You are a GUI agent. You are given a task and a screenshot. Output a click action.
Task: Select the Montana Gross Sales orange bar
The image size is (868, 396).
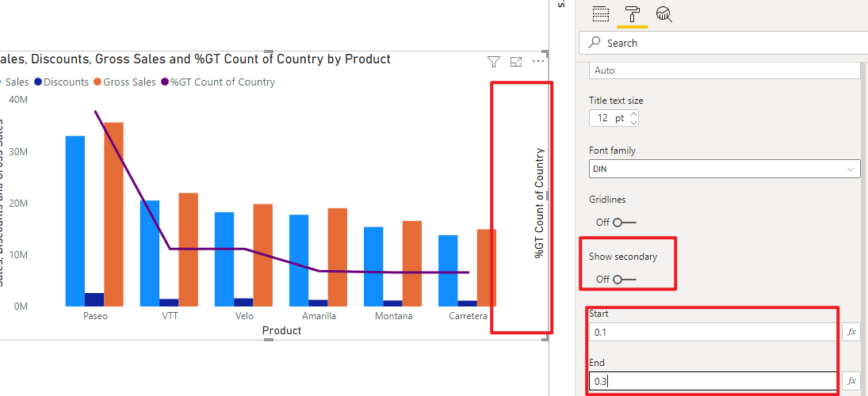click(412, 264)
